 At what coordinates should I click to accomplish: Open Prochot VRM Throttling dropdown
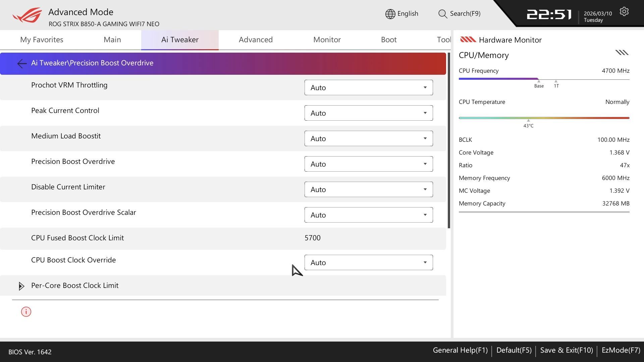click(368, 87)
